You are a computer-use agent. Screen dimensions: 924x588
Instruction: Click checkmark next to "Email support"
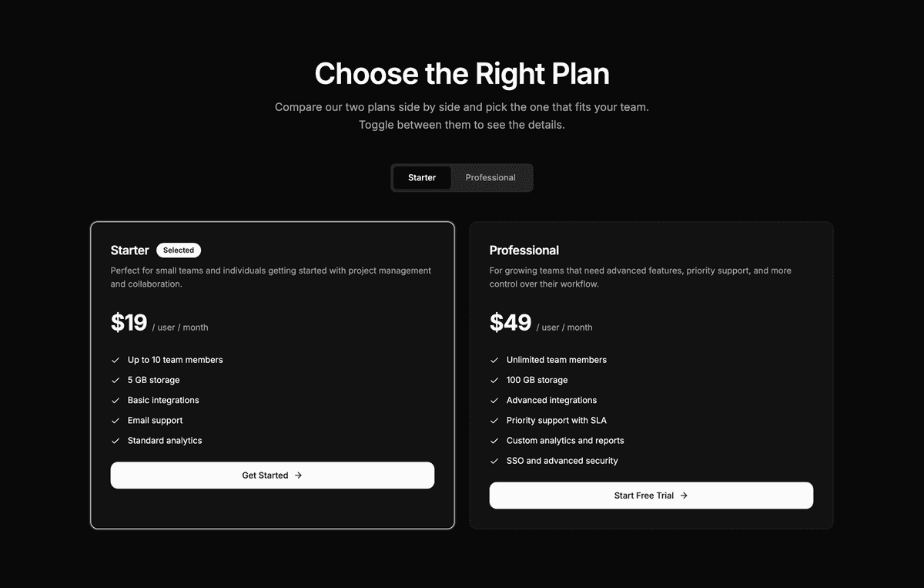coord(114,420)
